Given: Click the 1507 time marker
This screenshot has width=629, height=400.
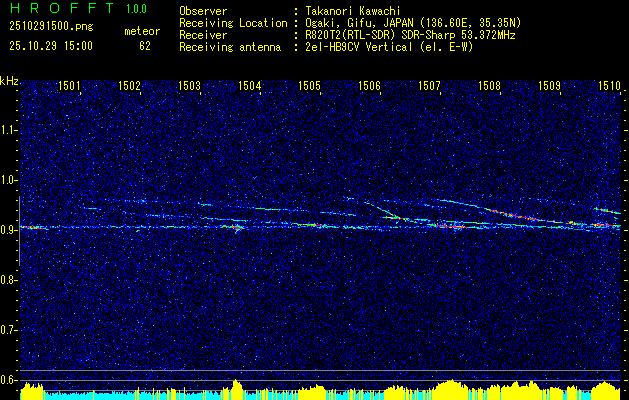Looking at the screenshot, I should (x=430, y=85).
